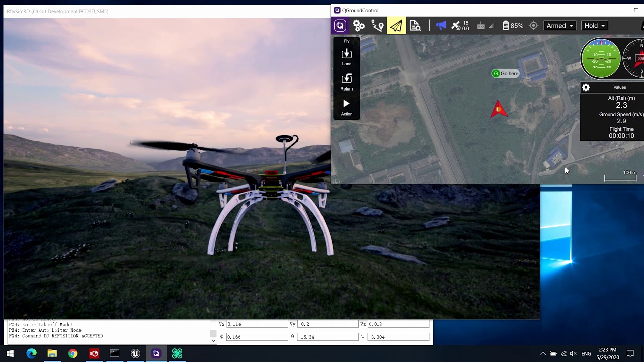
Task: Show hidden system tray icons chevron
Action: click(543, 354)
